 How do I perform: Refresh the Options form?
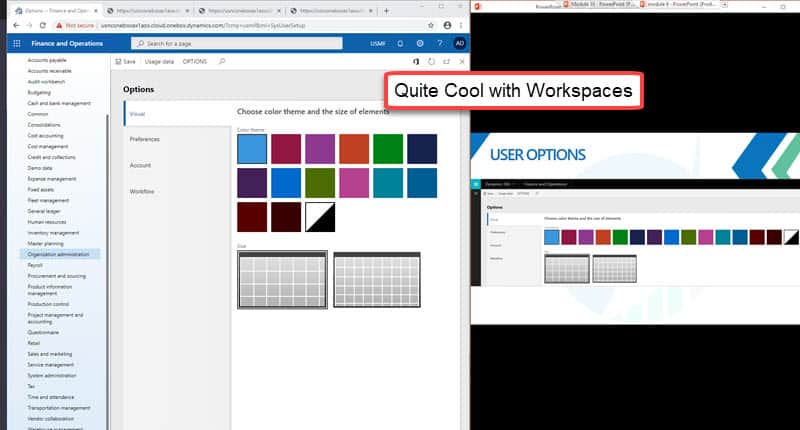(432, 61)
